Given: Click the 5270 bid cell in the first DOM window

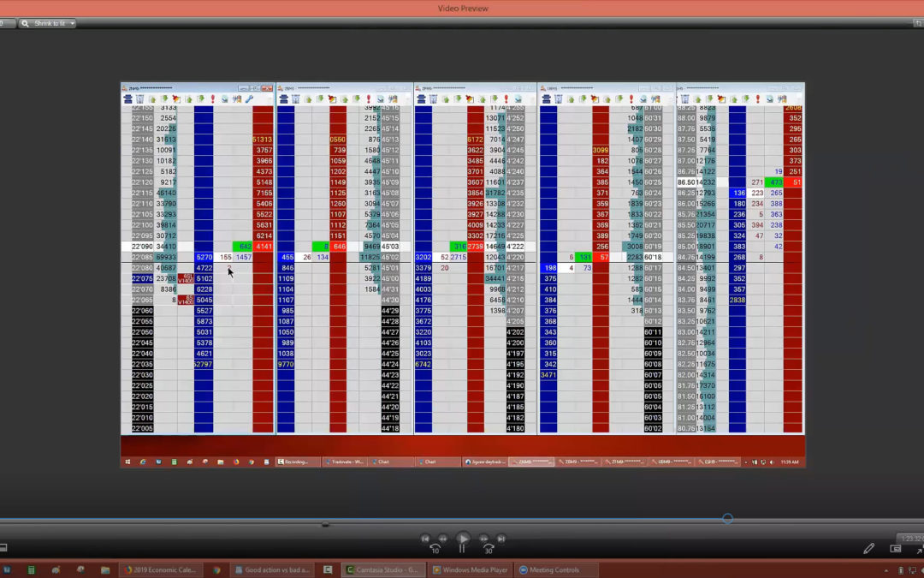Looking at the screenshot, I should (204, 257).
